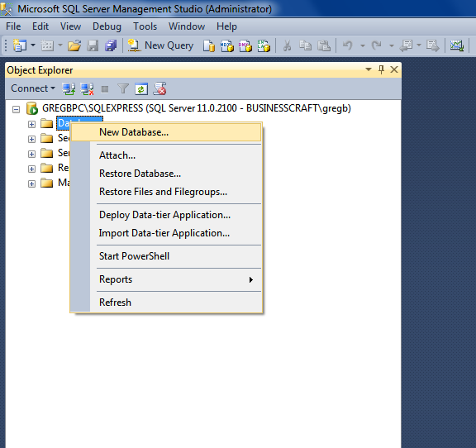Click the Analysis Services MDX Query icon
The width and height of the screenshot is (476, 448).
click(x=227, y=45)
